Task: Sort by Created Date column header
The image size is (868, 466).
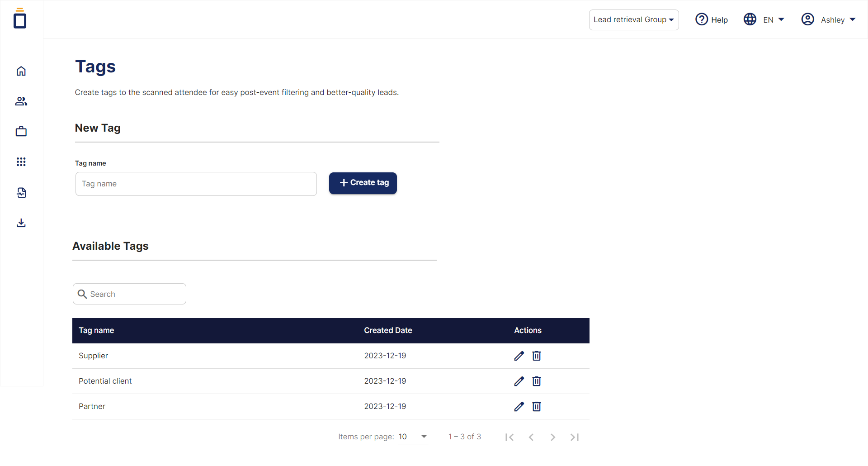Action: pos(388,330)
